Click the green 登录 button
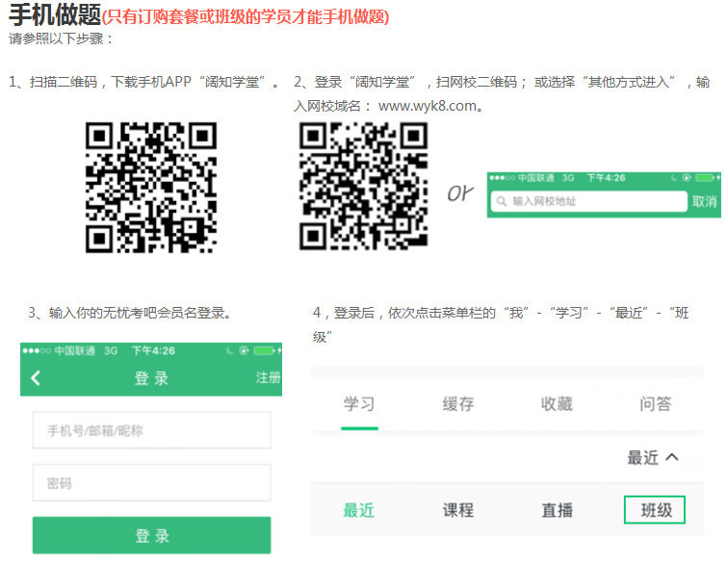The width and height of the screenshot is (728, 586). coord(151,535)
